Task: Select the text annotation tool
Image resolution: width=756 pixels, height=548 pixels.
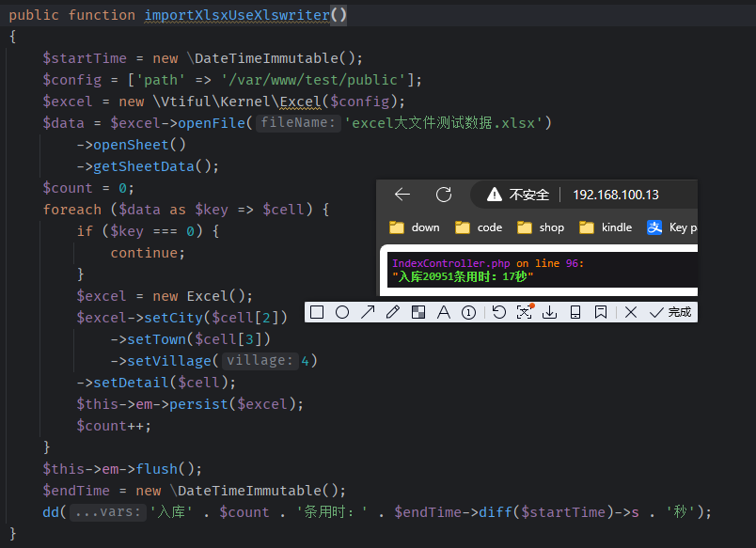Action: click(x=443, y=312)
